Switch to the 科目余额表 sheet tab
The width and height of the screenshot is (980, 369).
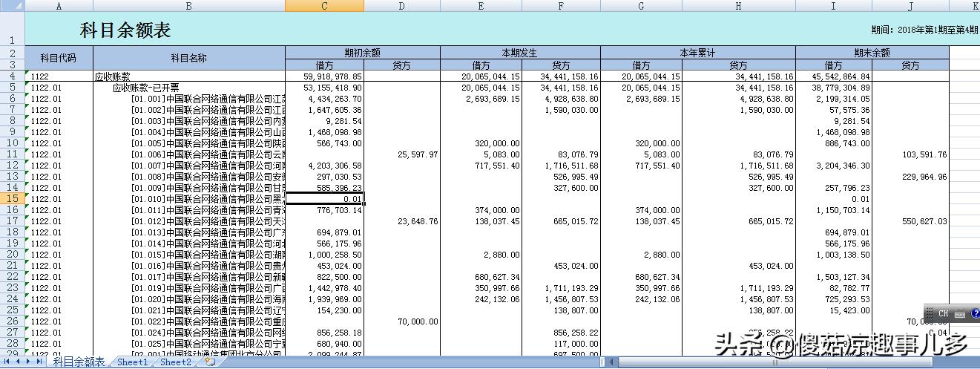point(79,362)
